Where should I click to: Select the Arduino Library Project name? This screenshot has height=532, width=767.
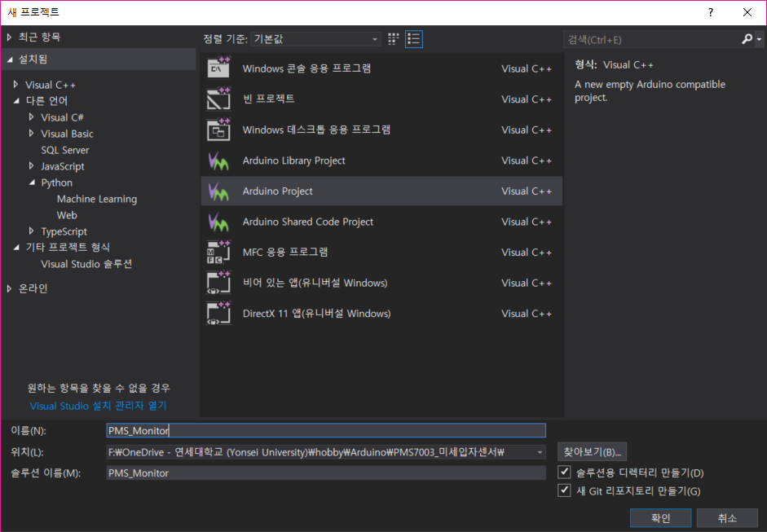point(294,160)
